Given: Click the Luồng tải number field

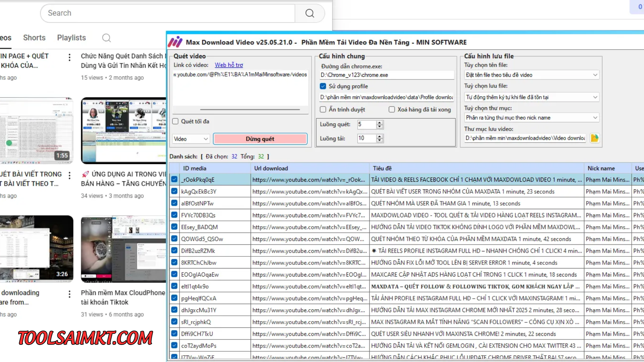Looking at the screenshot, I should (367, 138).
